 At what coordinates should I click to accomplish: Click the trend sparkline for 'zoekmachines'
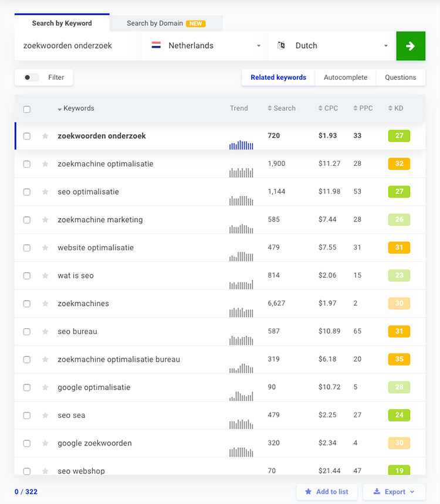(x=241, y=312)
